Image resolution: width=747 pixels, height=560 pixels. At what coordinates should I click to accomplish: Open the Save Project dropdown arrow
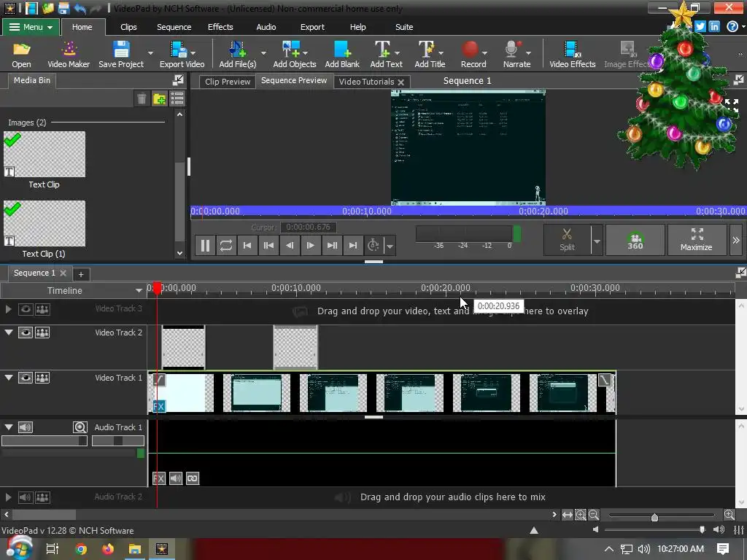tap(150, 52)
